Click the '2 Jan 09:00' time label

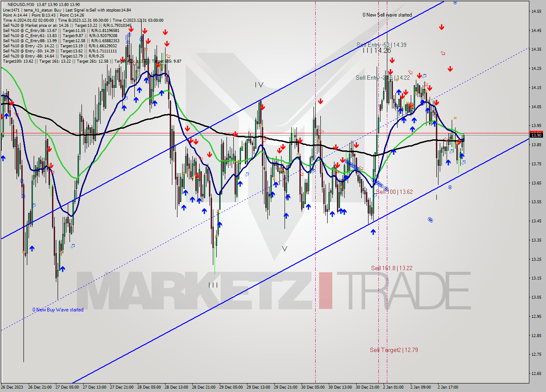tap(421, 387)
